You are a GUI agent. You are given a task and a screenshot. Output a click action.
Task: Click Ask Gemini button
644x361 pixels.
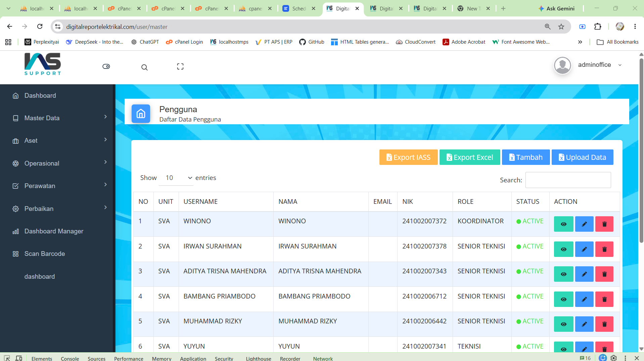coord(556,8)
